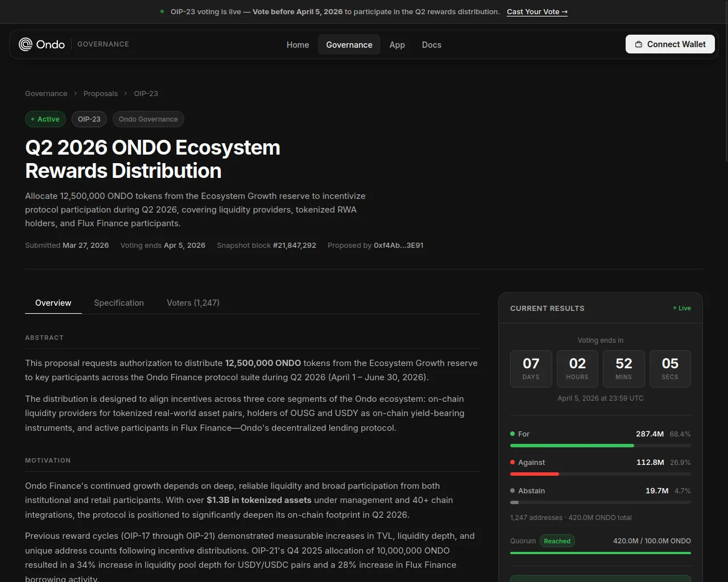
Task: Click the proposer address 0xf4Ab...3E91
Action: (x=398, y=246)
